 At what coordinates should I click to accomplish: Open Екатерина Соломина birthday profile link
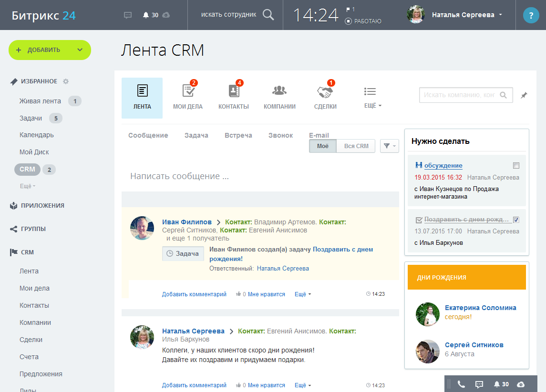(480, 308)
